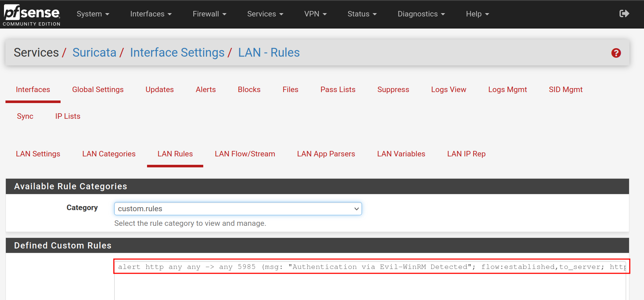Open the Interfaces dropdown menu
Screen dimensions: 644x300
coord(151,14)
